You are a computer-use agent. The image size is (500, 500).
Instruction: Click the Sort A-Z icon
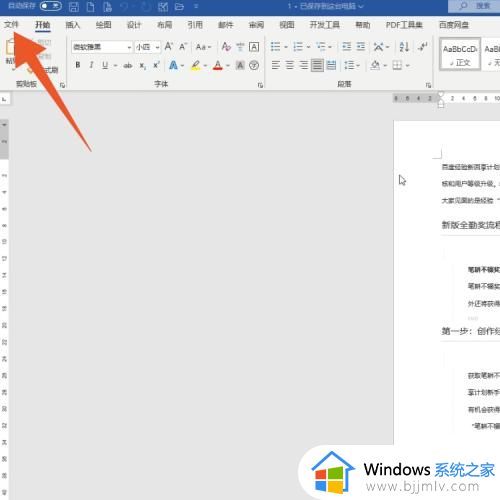pyautogui.click(x=404, y=47)
